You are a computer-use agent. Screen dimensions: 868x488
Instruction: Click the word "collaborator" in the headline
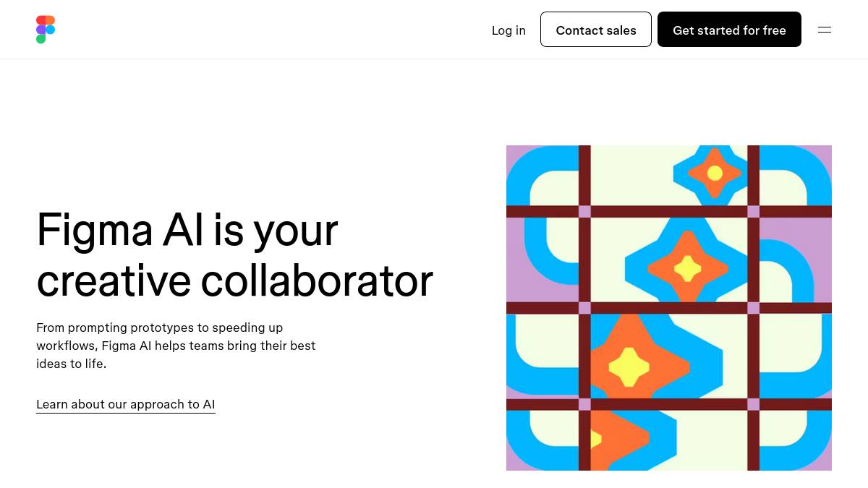click(x=316, y=281)
